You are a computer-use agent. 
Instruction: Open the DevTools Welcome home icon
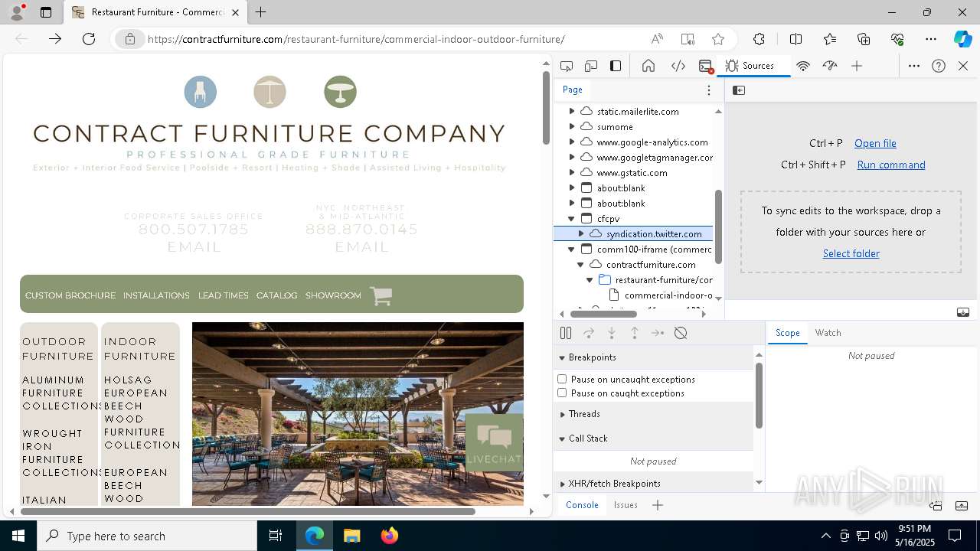(648, 66)
